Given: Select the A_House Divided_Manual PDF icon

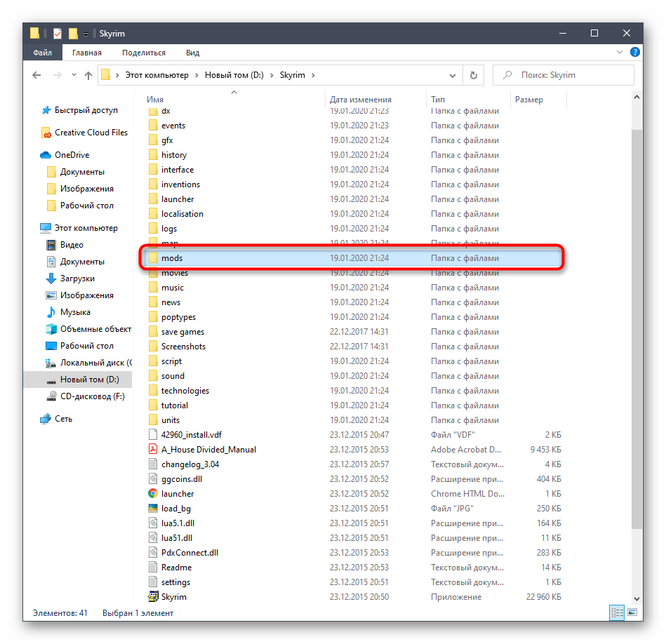Looking at the screenshot, I should pyautogui.click(x=154, y=450).
